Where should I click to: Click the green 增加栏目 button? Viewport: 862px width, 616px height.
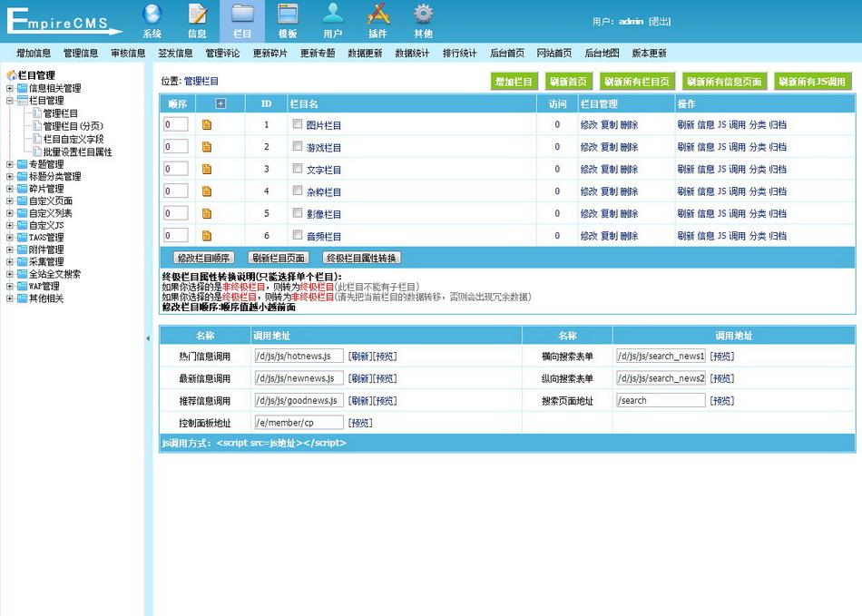[x=514, y=82]
